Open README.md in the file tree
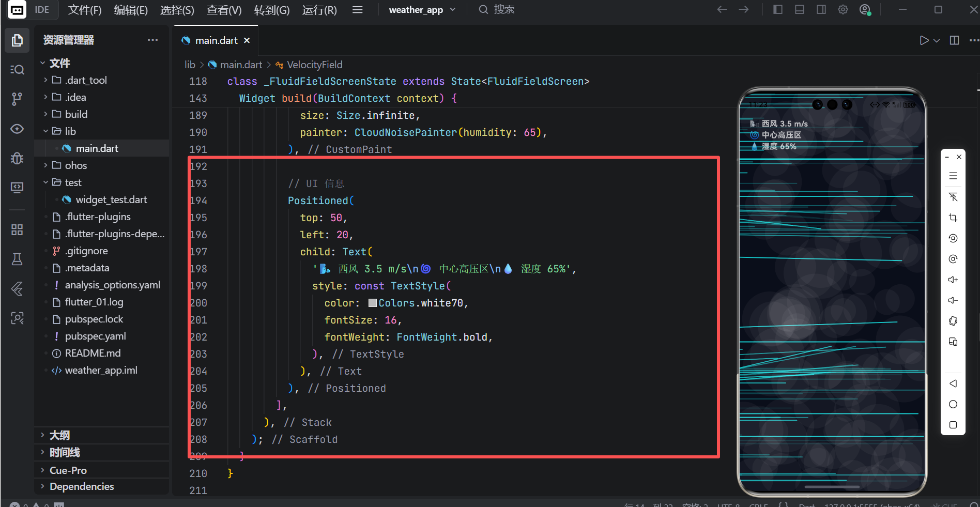 coord(101,353)
